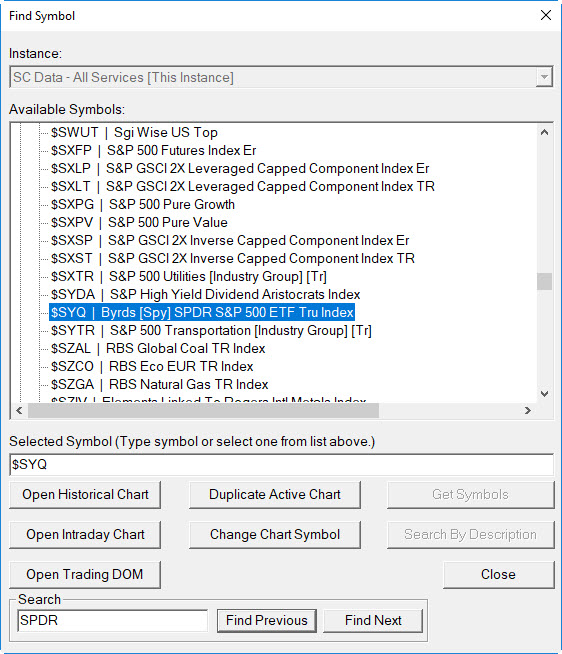
Task: Click Search By Description button
Action: pyautogui.click(x=471, y=535)
